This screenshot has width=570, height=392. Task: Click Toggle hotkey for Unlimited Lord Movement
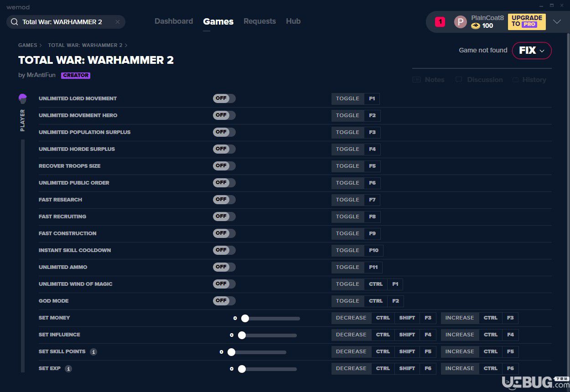348,98
